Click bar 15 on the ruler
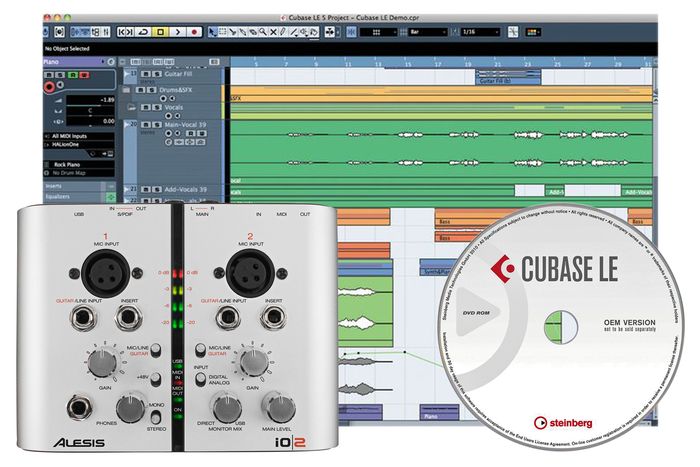 408,64
